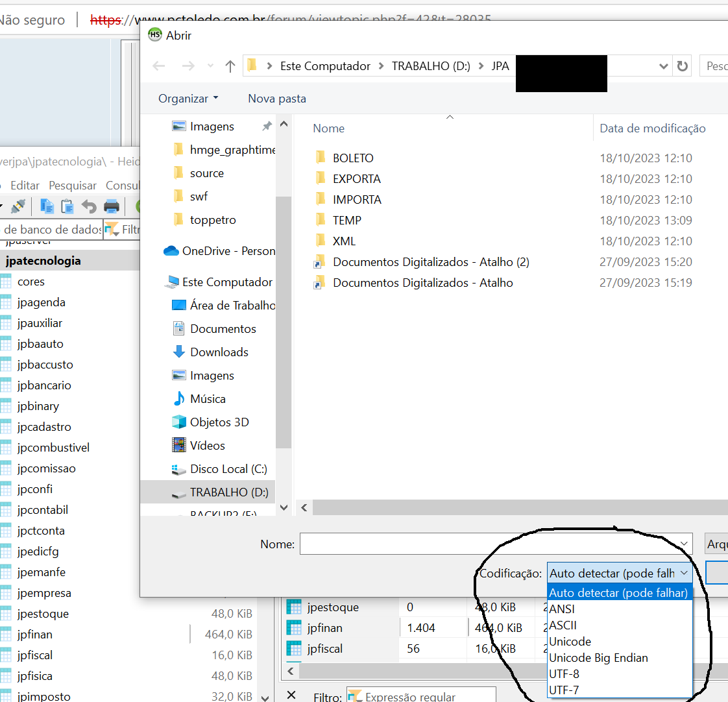Open Documentos in navigation pane
The width and height of the screenshot is (728, 702).
click(x=223, y=329)
